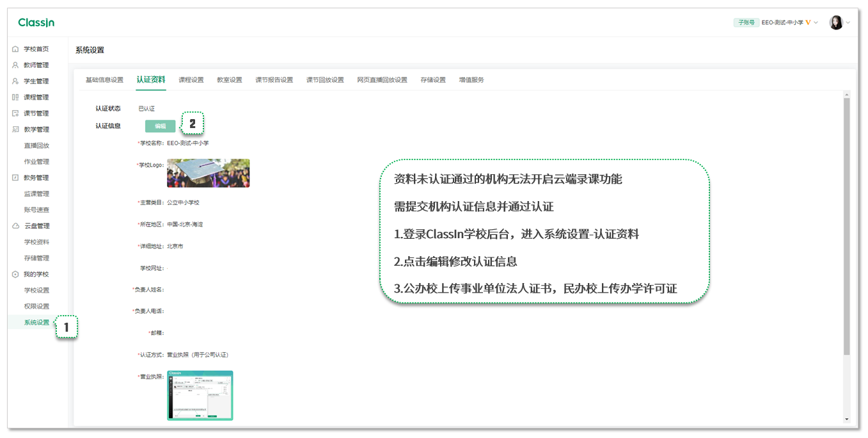
Task: Collapse 教务管理 menu group
Action: point(36,177)
